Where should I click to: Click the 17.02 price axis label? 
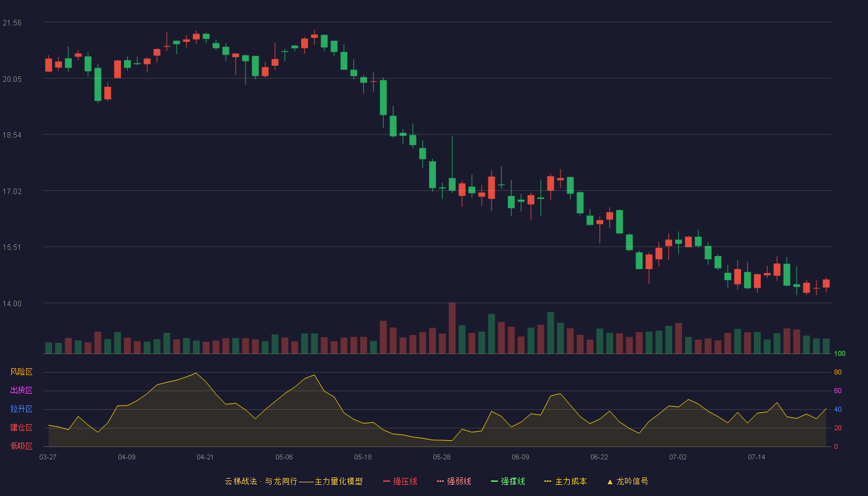click(x=12, y=191)
